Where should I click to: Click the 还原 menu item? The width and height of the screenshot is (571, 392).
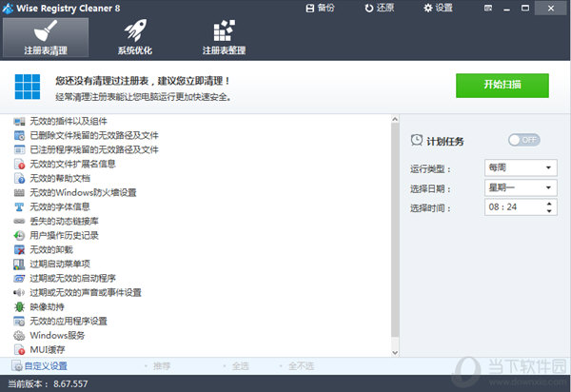click(380, 8)
